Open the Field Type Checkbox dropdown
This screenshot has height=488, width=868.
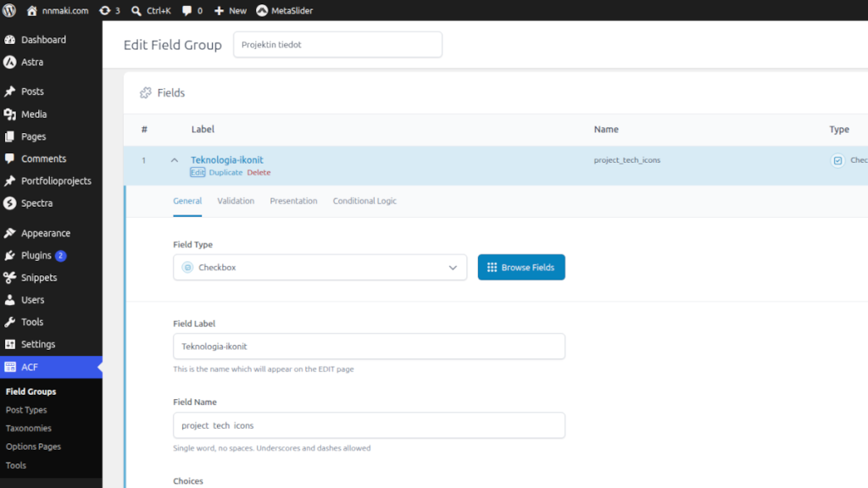(320, 267)
